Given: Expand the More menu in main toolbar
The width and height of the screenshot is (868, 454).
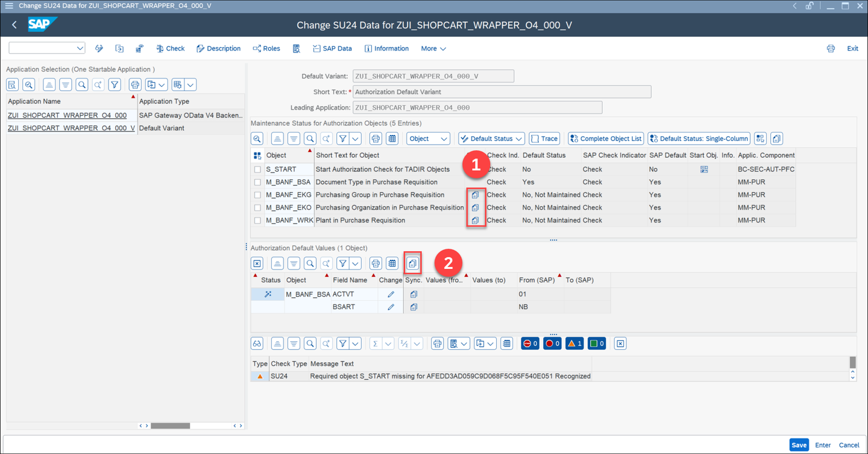Looking at the screenshot, I should (433, 48).
